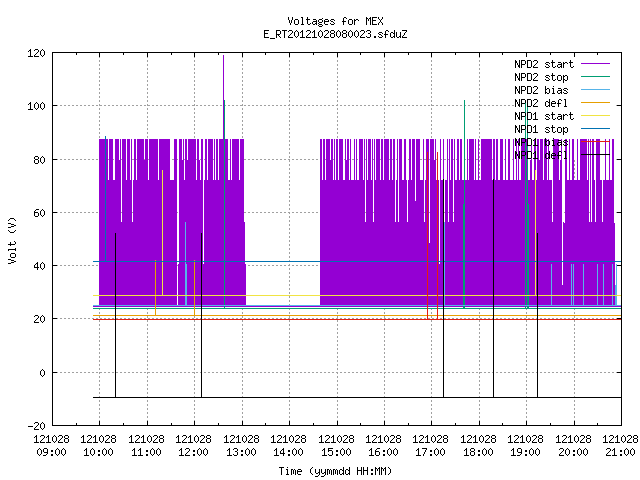The image size is (640, 480).
Task: Click the y-axis tick value 0
Action: (x=42, y=373)
